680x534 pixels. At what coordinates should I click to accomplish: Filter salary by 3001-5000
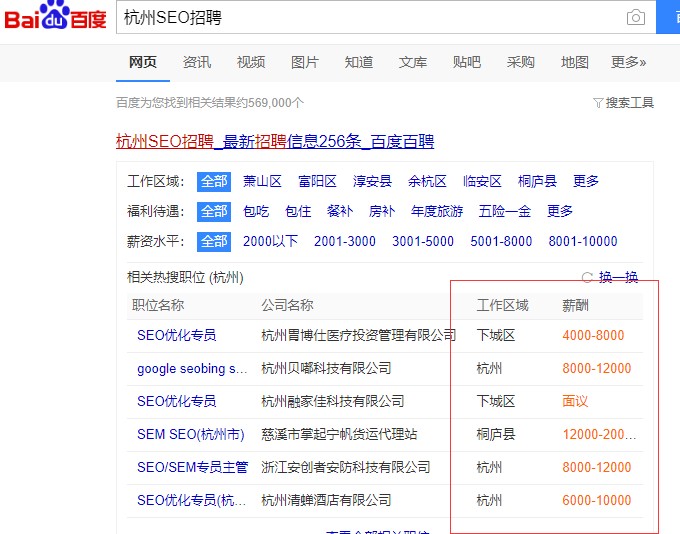click(423, 241)
